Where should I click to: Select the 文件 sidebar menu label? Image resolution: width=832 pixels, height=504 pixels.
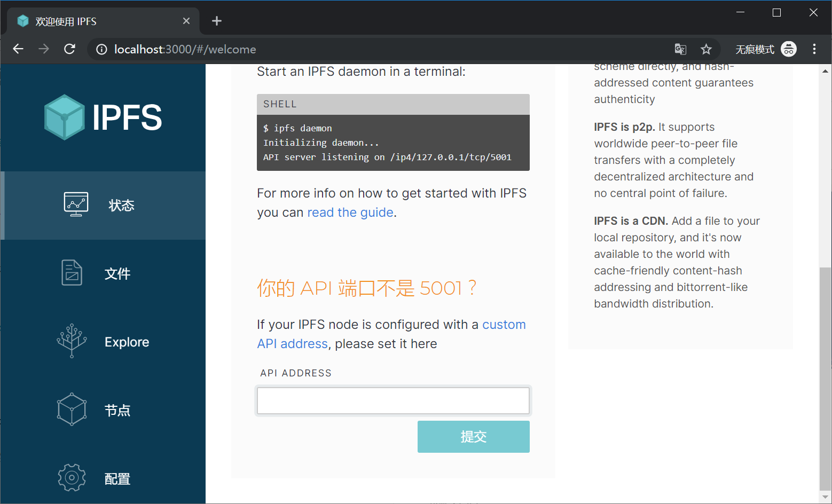(117, 274)
